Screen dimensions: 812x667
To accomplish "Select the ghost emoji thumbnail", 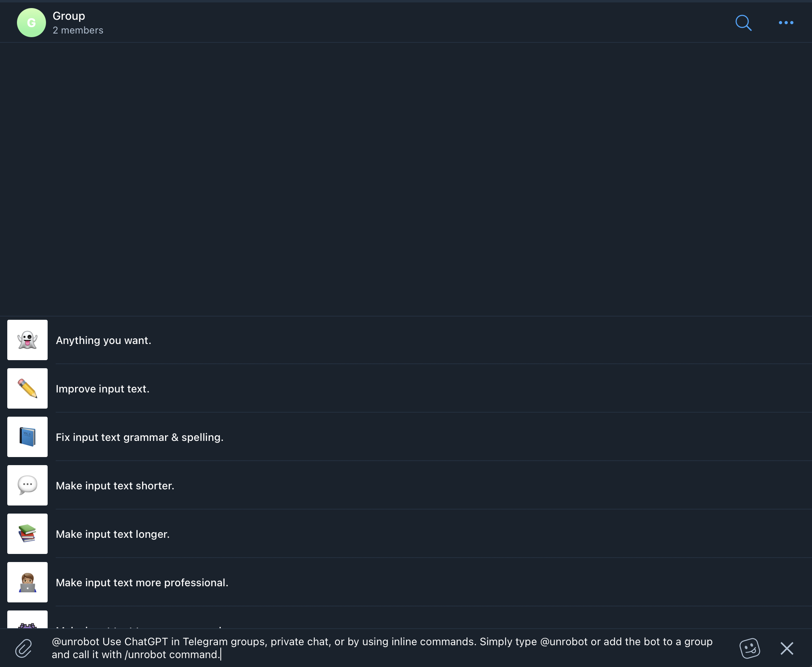I will click(27, 340).
